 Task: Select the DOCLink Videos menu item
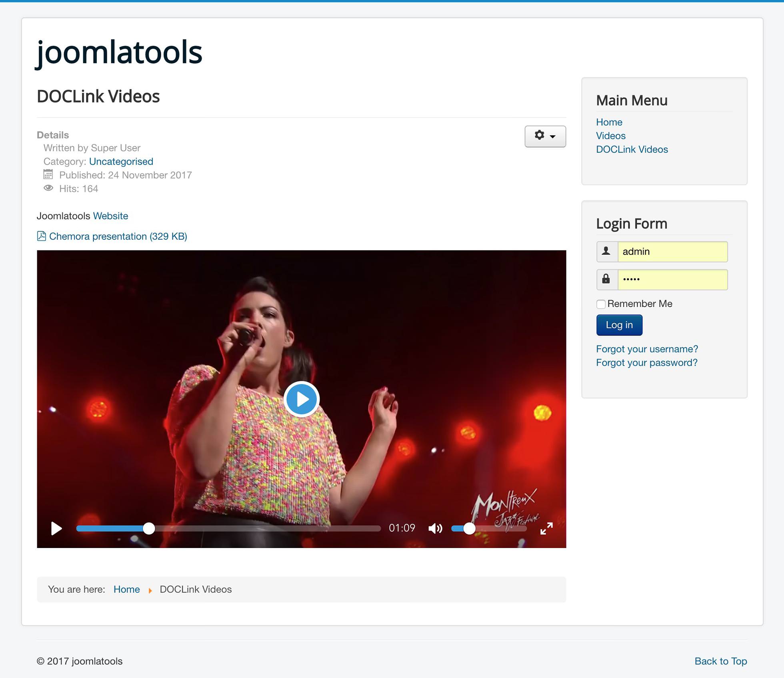632,149
